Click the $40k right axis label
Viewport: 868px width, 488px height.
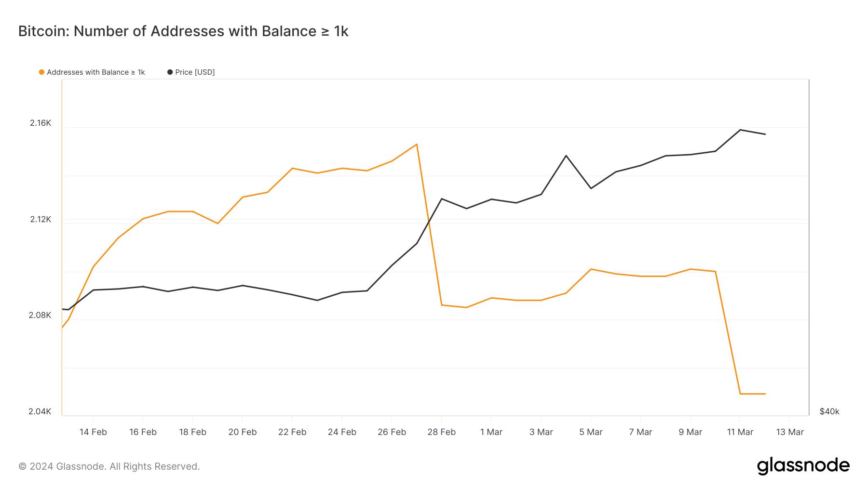[829, 411]
